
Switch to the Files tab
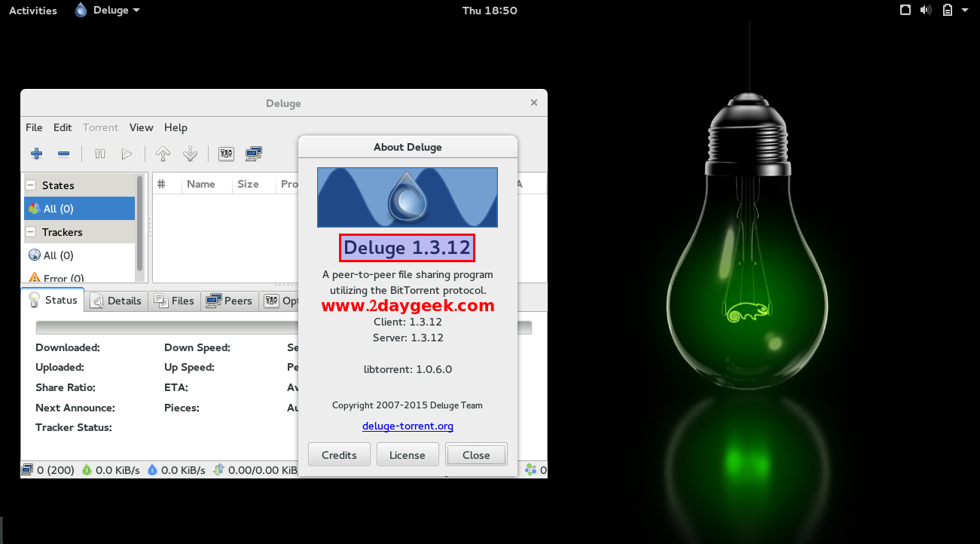(x=175, y=301)
